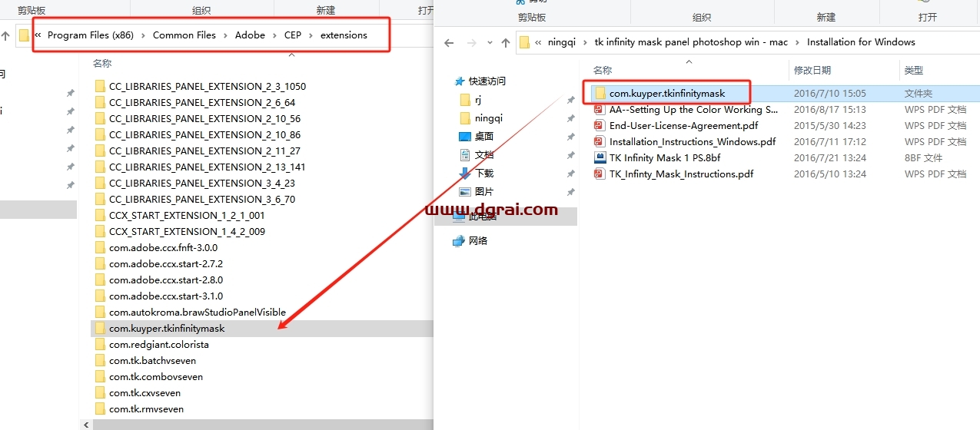
Task: Select CC_LIBRARIES_PANEL_EXTENSION_2_3_1050 folder
Action: tap(208, 87)
